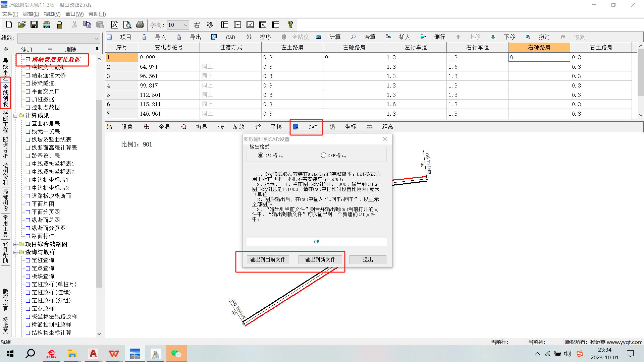Expand the 项目综合线路图 tree node
Image resolution: width=644 pixels, height=362 pixels.
15,244
